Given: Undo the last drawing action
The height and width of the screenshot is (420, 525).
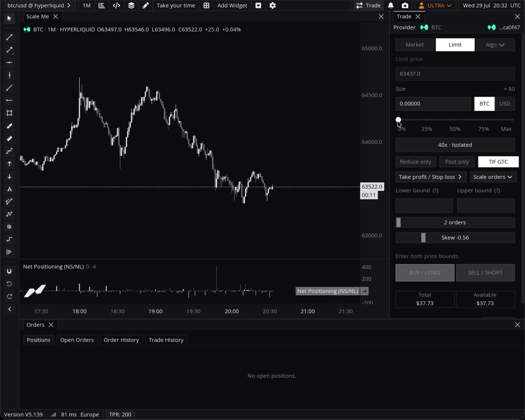Looking at the screenshot, I should (x=9, y=284).
